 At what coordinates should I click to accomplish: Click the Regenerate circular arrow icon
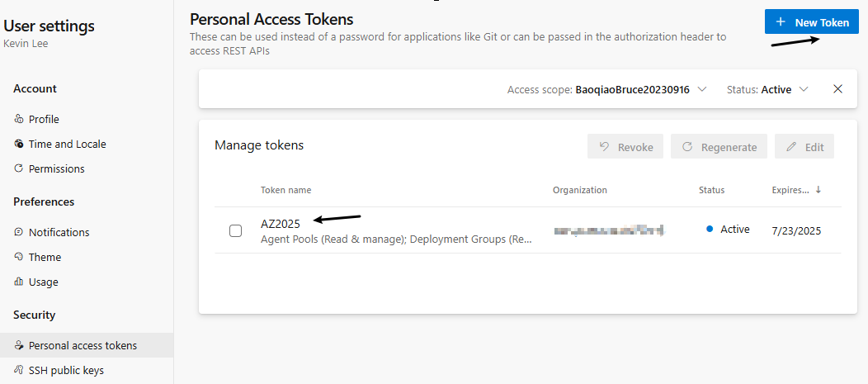687,146
